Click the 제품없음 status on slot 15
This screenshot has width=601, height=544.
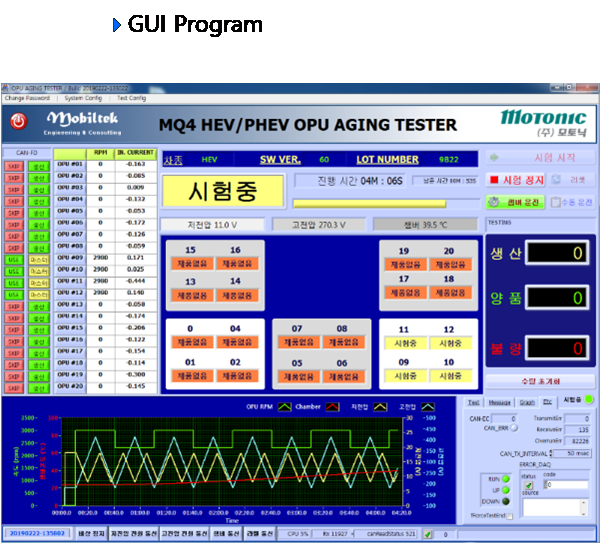click(x=192, y=264)
